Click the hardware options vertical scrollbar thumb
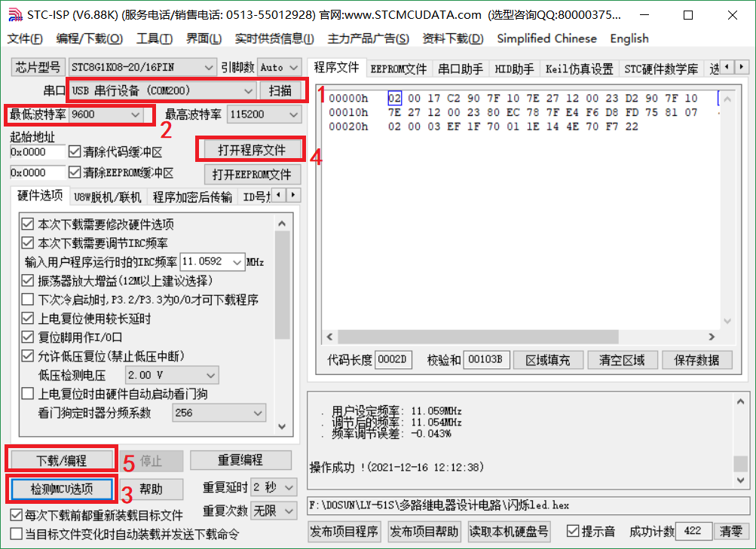The image size is (756, 549). (x=282, y=285)
